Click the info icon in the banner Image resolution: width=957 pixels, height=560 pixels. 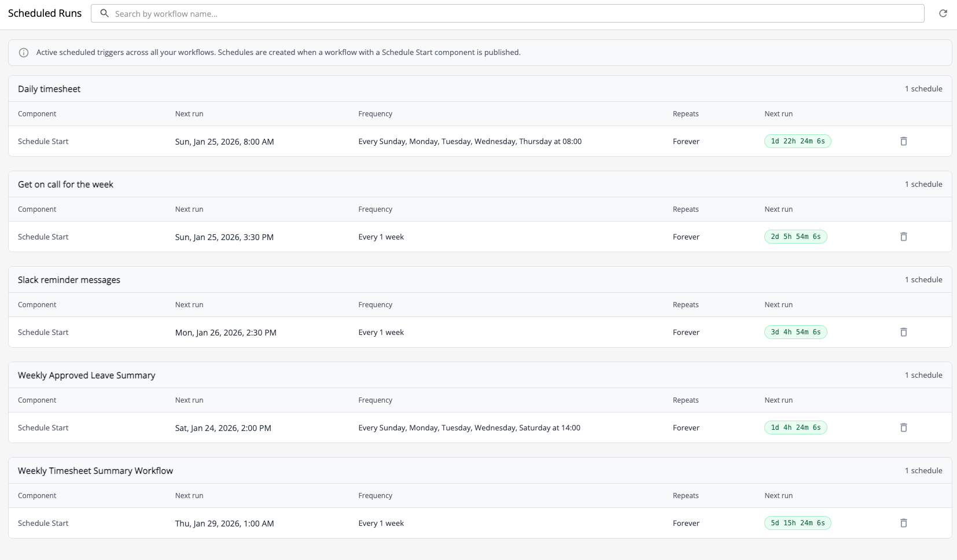(x=24, y=53)
